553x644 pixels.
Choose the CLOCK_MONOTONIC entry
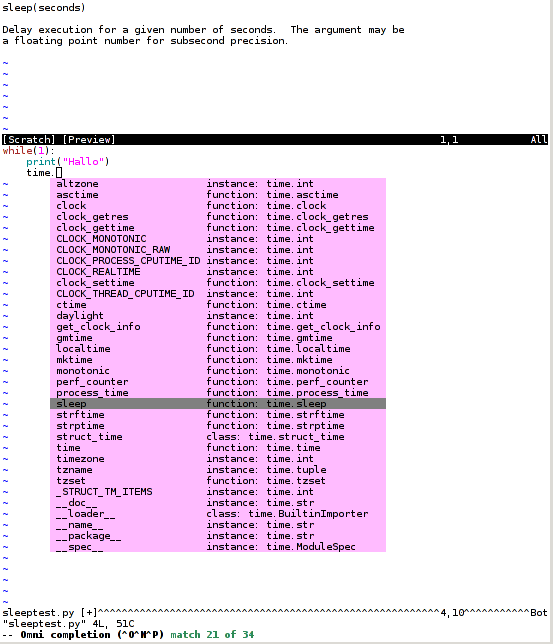pyautogui.click(x=218, y=239)
